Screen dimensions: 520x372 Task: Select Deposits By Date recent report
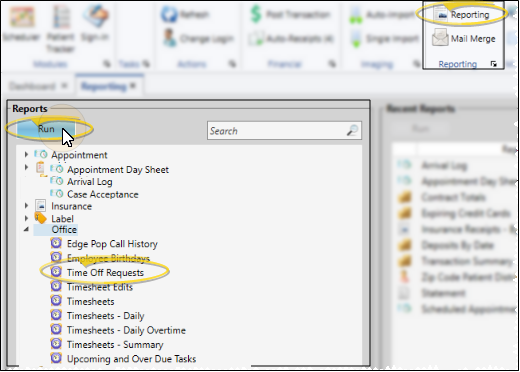pos(457,245)
